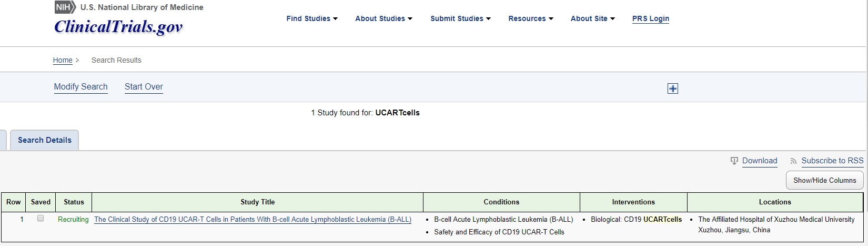Tick the Saved checkbox for row 1
Viewport: 868px width, 246px height.
41,219
